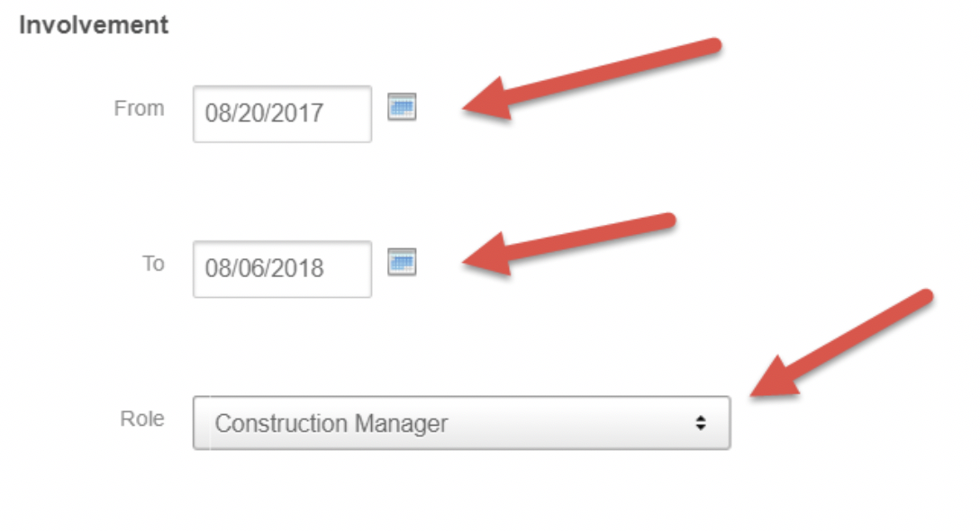This screenshot has width=980, height=531.
Task: Click the From field label
Action: pyautogui.click(x=140, y=109)
